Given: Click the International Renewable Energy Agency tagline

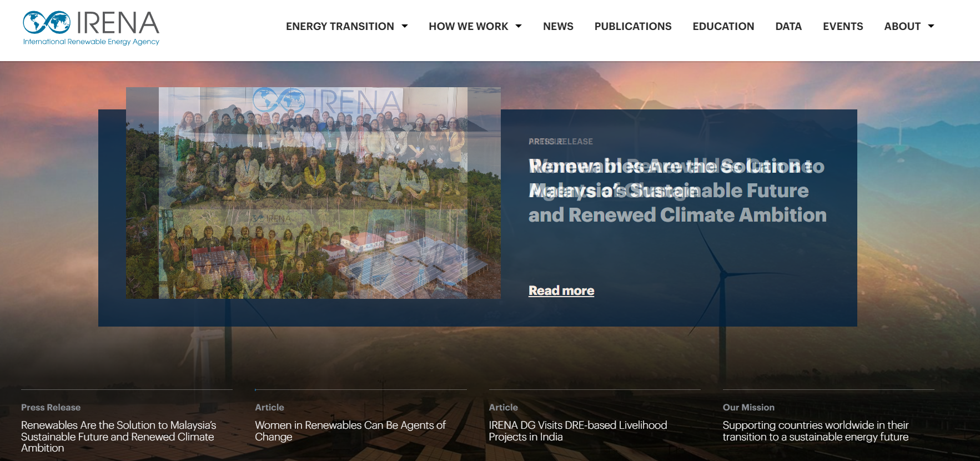Looking at the screenshot, I should pyautogui.click(x=91, y=42).
